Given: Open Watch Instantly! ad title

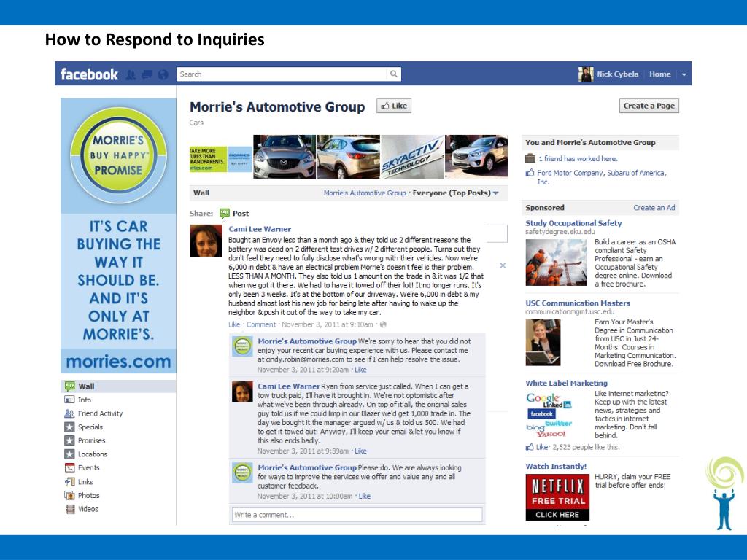Looking at the screenshot, I should click(556, 466).
